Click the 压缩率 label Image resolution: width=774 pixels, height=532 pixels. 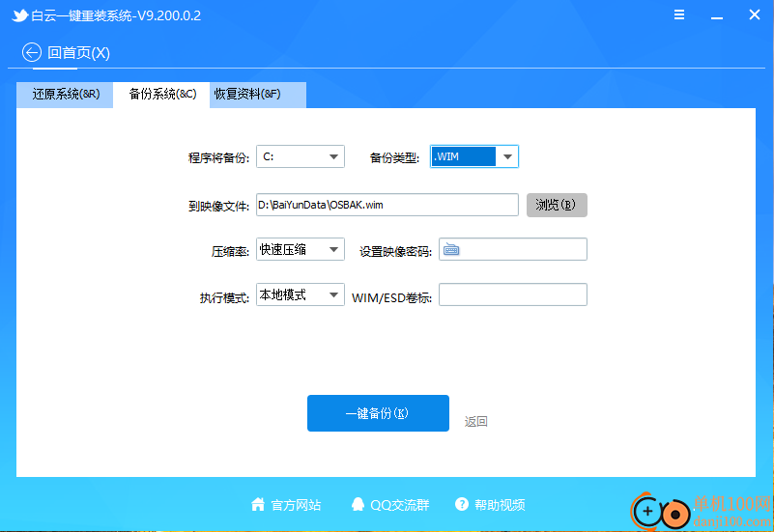point(230,252)
